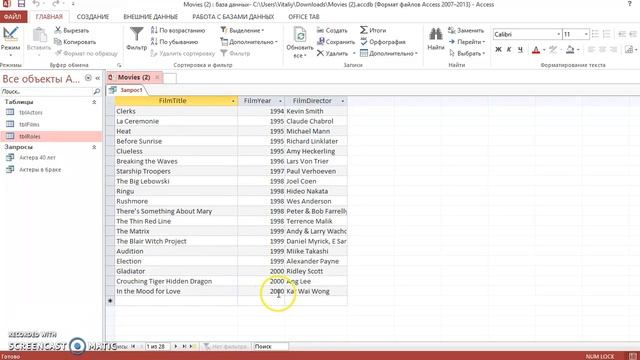Click the Заменить replace button
This screenshot has width=640, height=360.
pyautogui.click(x=466, y=30)
